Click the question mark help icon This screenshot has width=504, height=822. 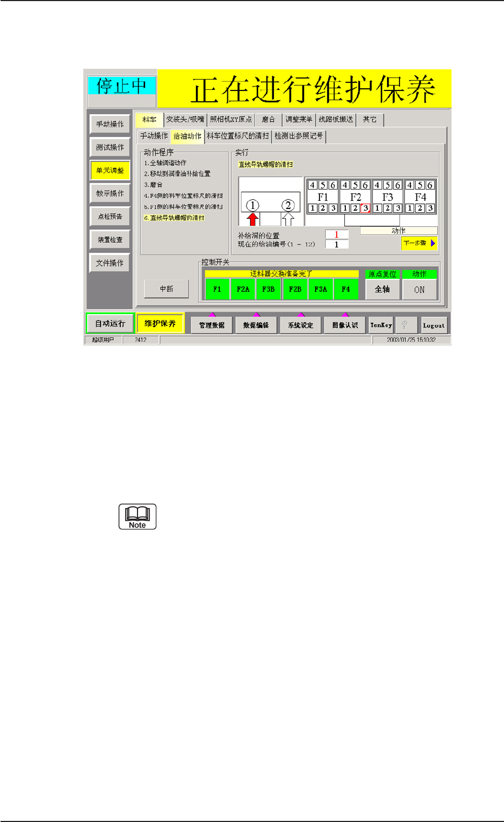click(x=405, y=325)
